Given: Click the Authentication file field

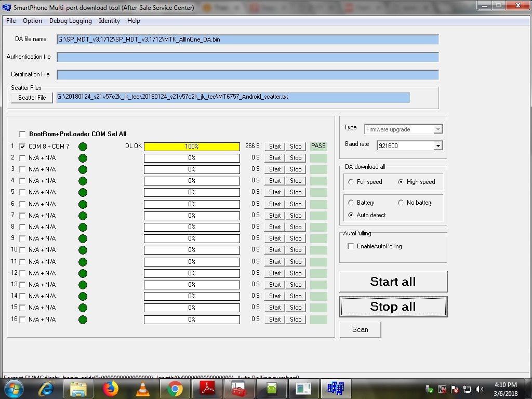Looking at the screenshot, I should 248,57.
